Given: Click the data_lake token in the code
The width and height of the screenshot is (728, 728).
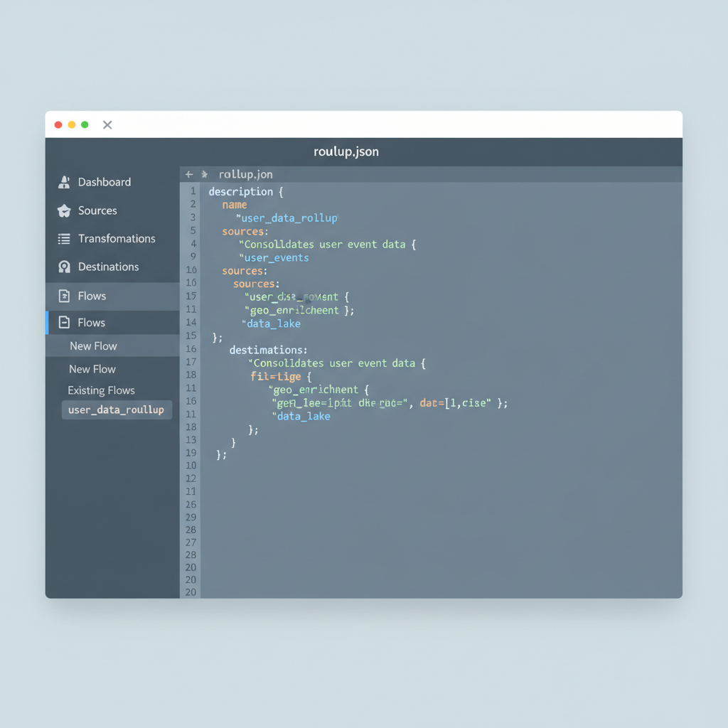Looking at the screenshot, I should (x=273, y=323).
